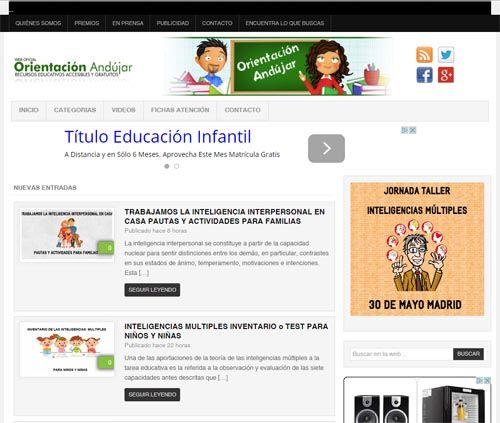Open the Facebook page icon

[x=424, y=75]
